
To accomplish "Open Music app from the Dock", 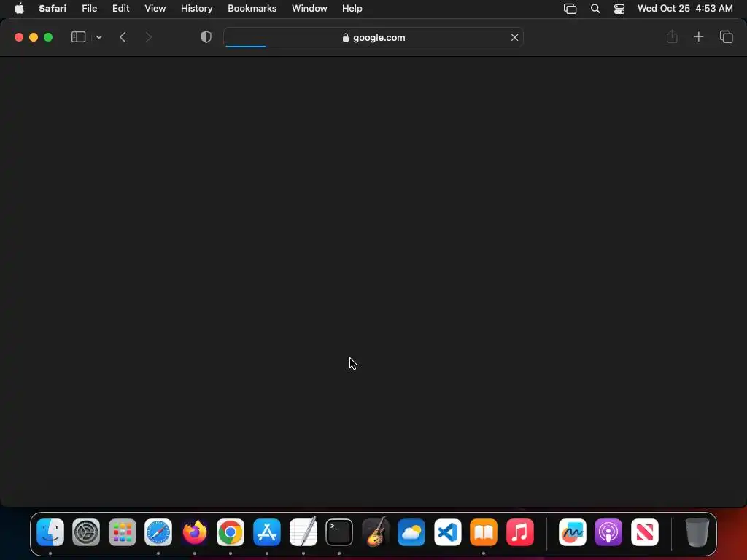I will pos(519,532).
